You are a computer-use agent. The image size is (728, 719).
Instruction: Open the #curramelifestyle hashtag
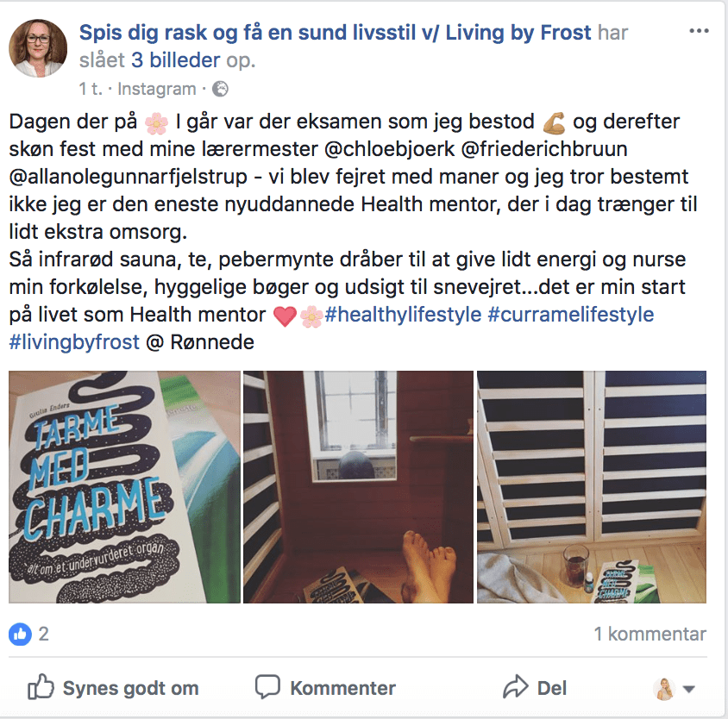coord(571,315)
